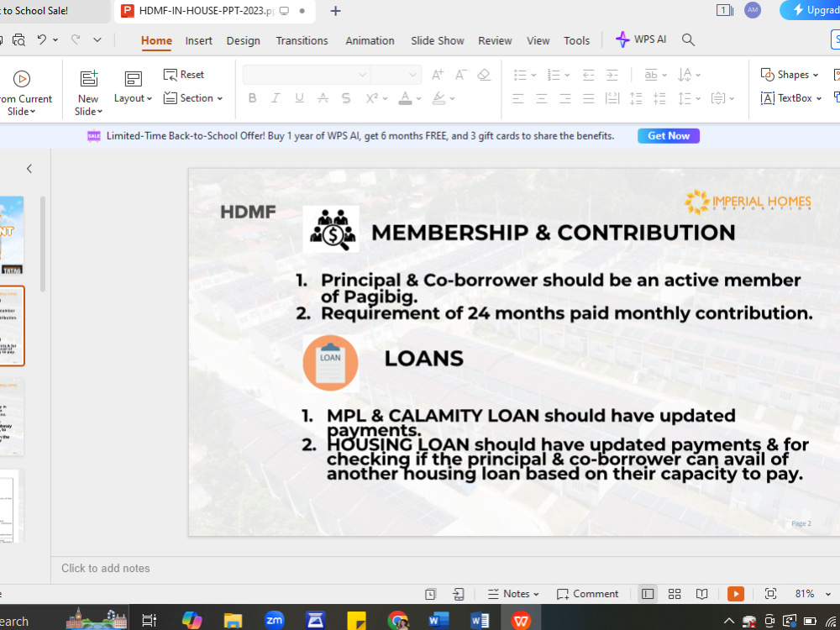
Task: Expand the TextBox dropdown arrow
Action: [818, 98]
